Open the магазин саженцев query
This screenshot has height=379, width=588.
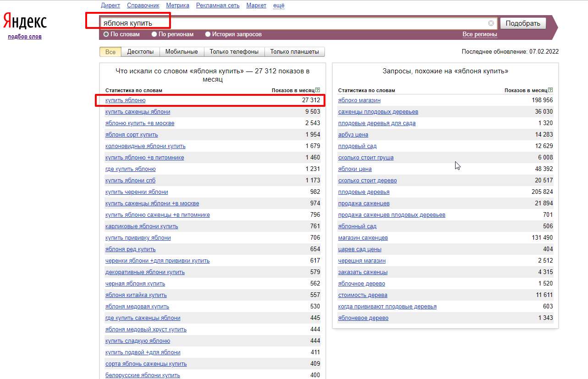click(x=363, y=238)
